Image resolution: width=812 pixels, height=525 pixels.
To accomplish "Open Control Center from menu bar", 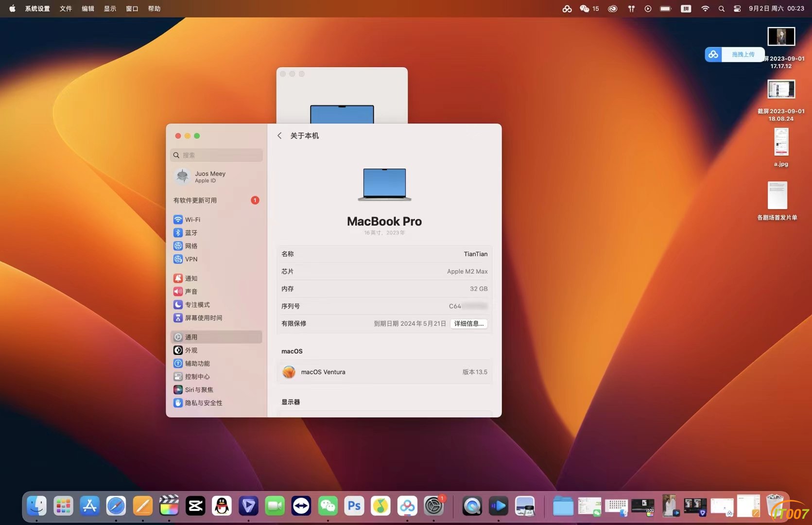I will click(x=737, y=8).
